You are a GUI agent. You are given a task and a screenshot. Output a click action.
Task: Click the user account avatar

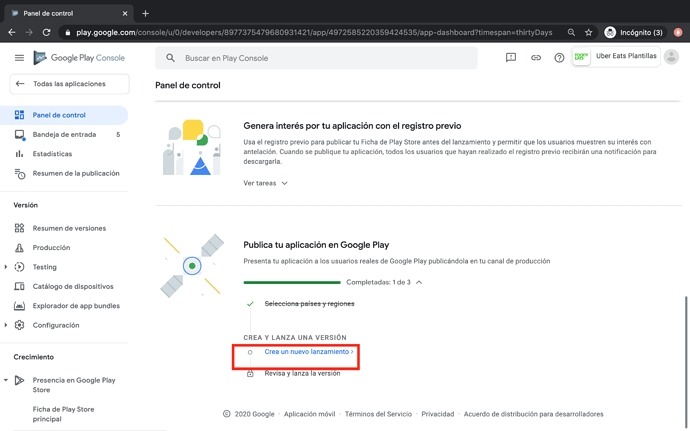click(671, 57)
